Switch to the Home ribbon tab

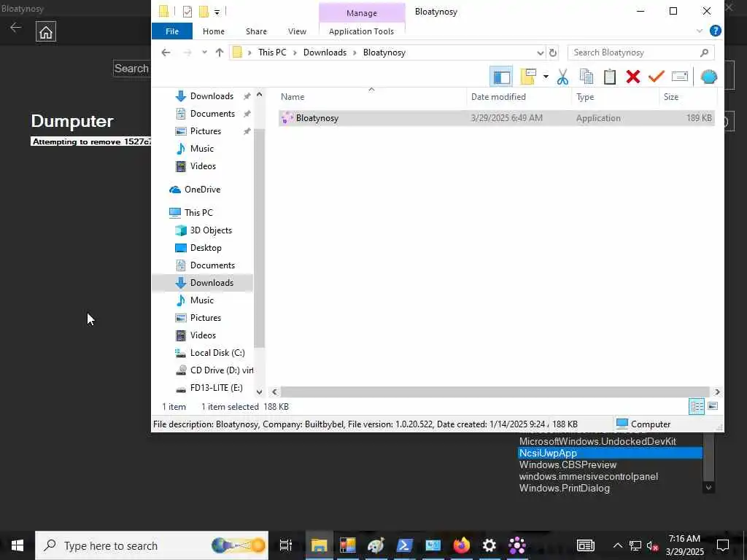tap(214, 31)
